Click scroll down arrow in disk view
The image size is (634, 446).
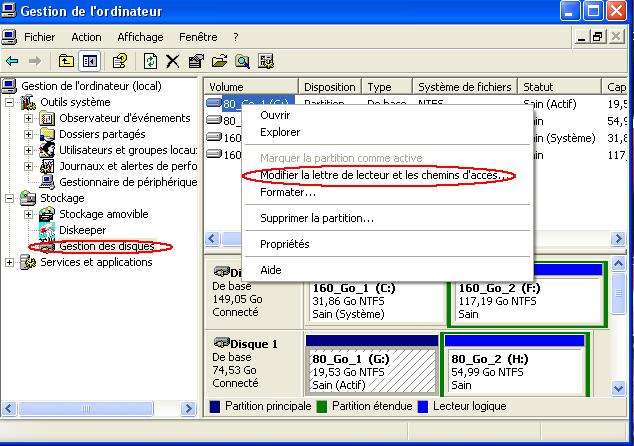click(618, 389)
